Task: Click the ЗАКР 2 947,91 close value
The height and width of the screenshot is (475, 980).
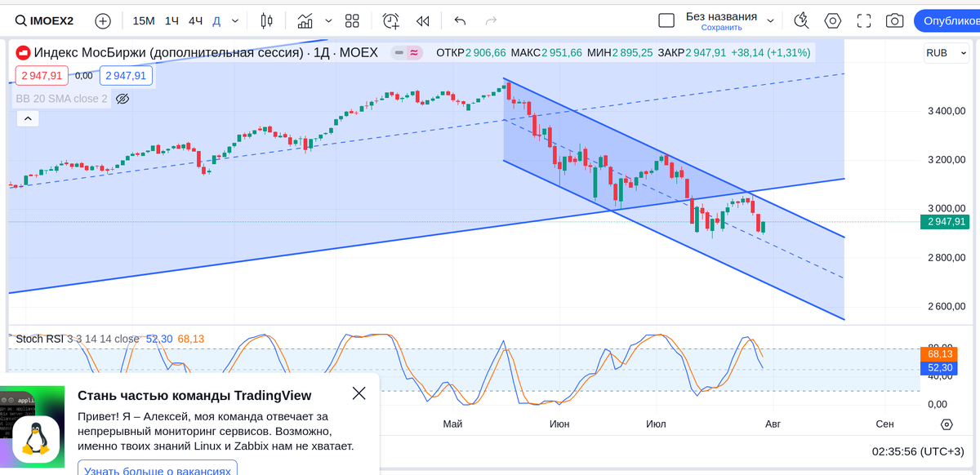Action: [x=692, y=53]
